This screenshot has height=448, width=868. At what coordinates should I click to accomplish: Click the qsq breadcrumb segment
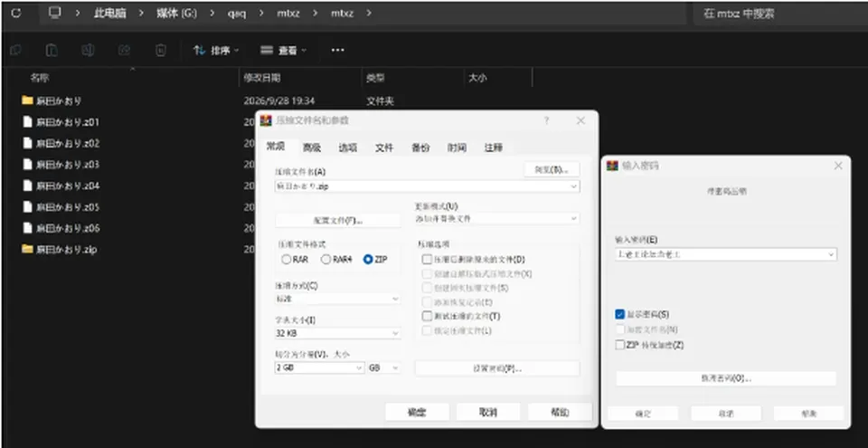coord(237,14)
